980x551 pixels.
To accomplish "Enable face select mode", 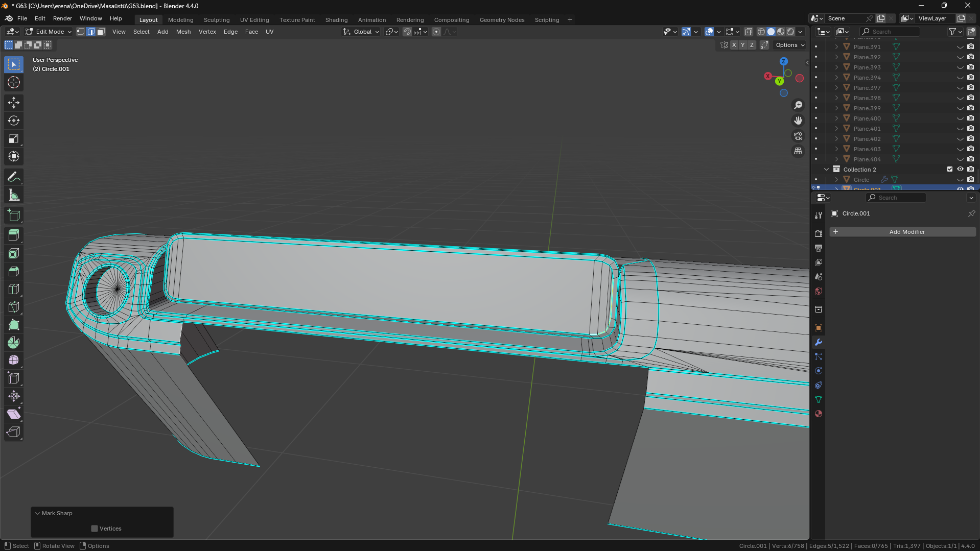I will click(101, 32).
